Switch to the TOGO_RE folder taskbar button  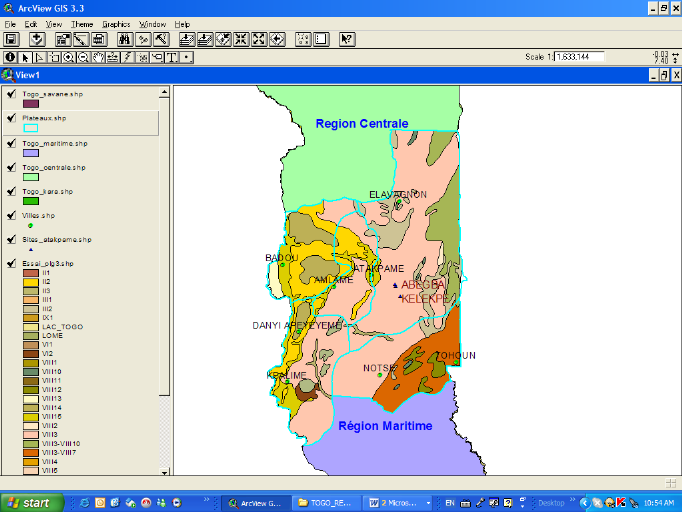pos(327,502)
